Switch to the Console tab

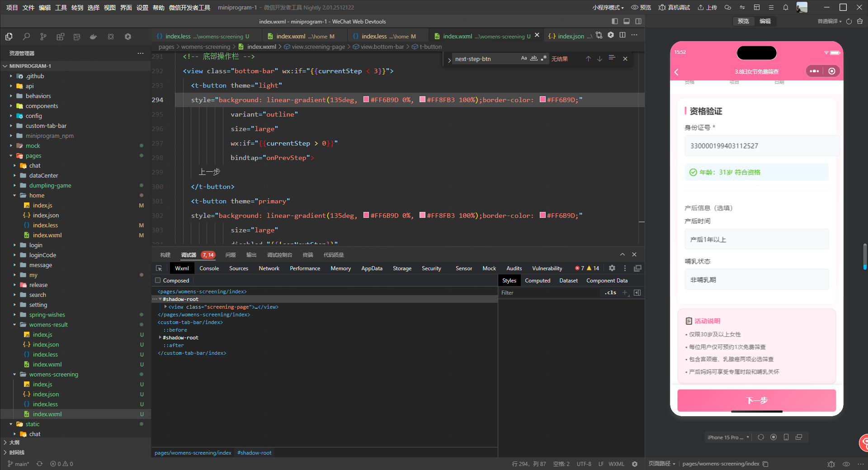(x=209, y=268)
